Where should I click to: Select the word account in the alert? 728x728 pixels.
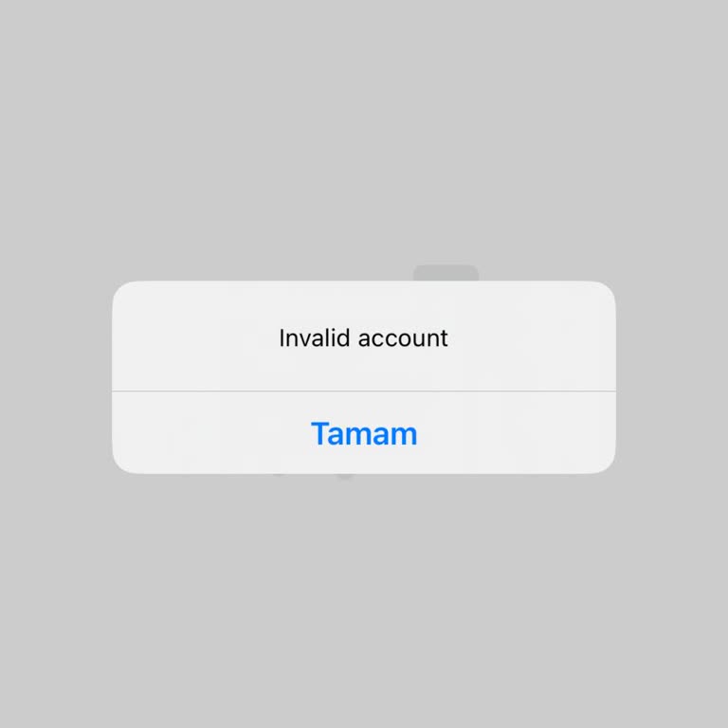(403, 338)
